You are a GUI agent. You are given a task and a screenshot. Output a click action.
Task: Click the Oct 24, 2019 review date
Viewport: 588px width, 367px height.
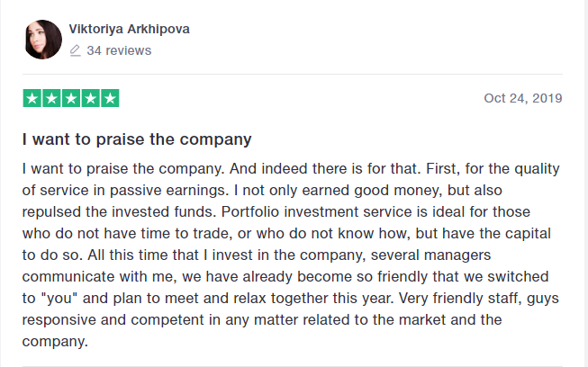click(523, 98)
